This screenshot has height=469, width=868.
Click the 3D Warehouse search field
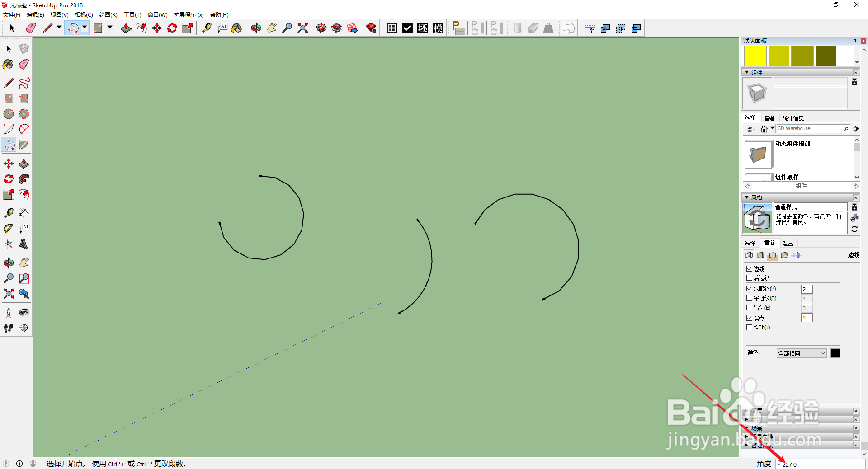pyautogui.click(x=809, y=129)
